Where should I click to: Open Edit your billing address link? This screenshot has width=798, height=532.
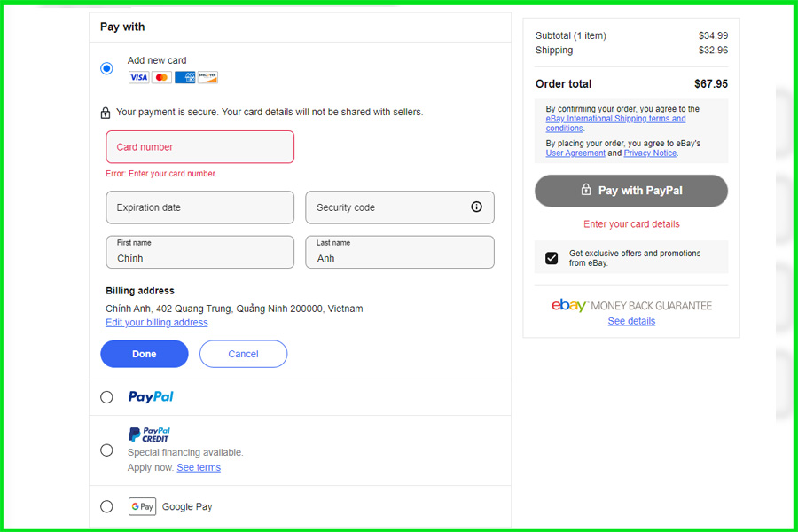coord(157,323)
